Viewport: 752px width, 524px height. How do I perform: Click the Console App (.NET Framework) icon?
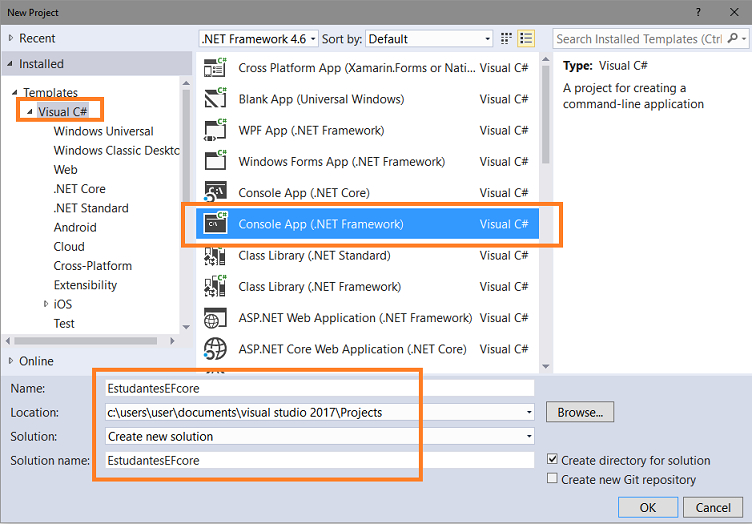(x=215, y=223)
